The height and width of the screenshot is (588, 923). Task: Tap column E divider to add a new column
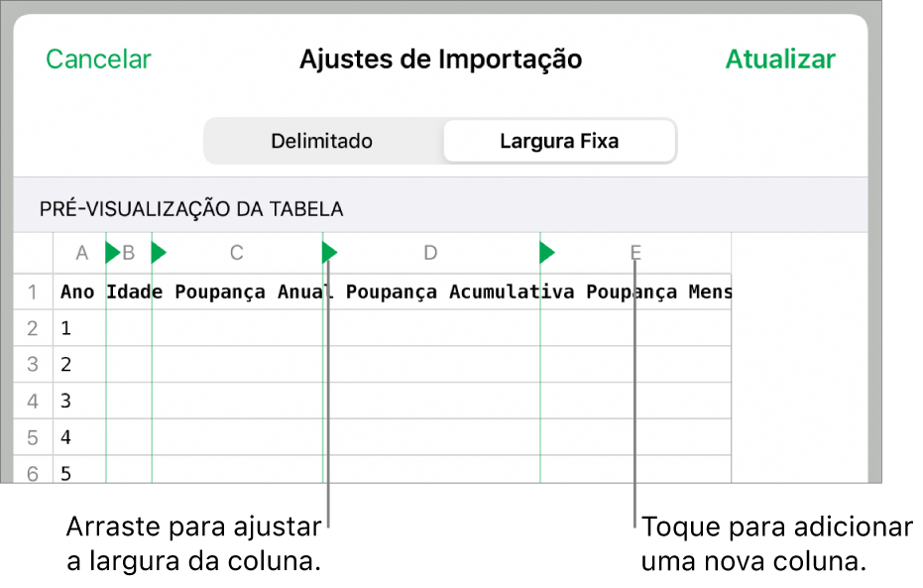pyautogui.click(x=635, y=253)
